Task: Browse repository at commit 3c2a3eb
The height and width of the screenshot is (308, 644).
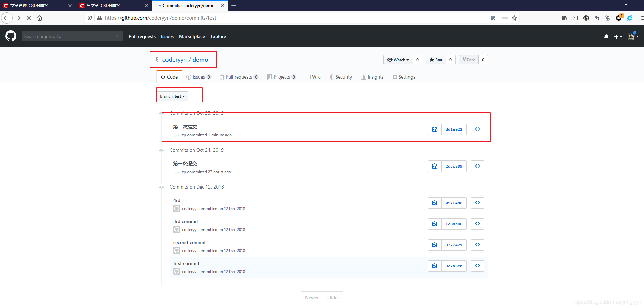Action: (x=478, y=266)
